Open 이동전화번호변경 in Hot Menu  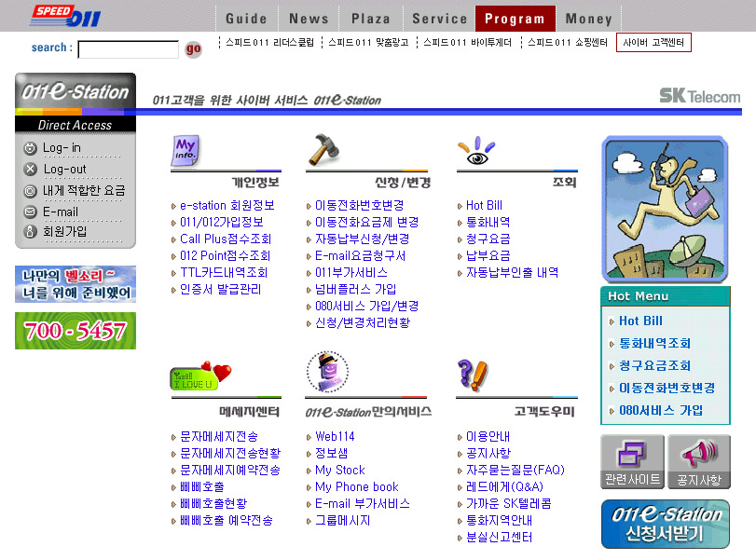coord(667,388)
